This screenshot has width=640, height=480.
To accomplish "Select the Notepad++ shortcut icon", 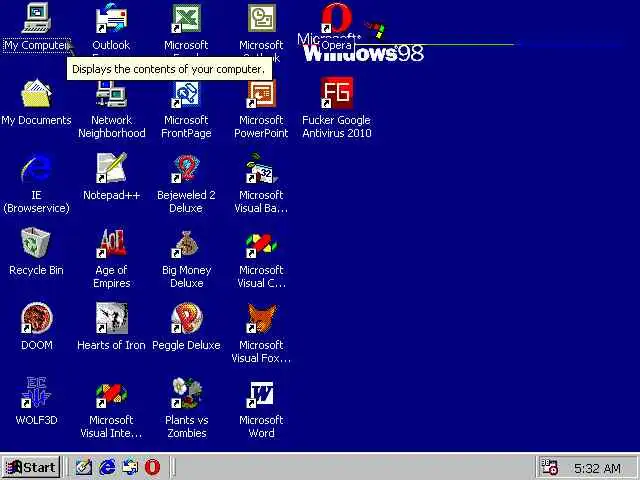I will tap(111, 168).
